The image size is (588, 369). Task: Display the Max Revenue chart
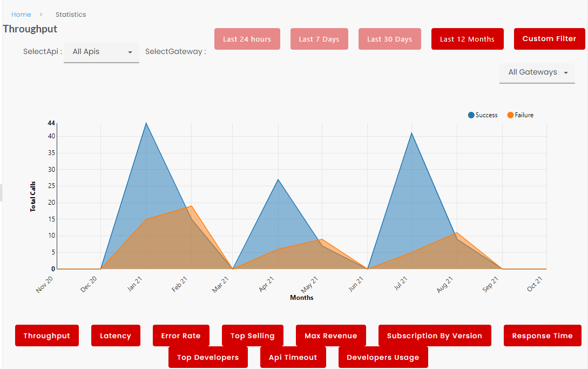coord(330,336)
